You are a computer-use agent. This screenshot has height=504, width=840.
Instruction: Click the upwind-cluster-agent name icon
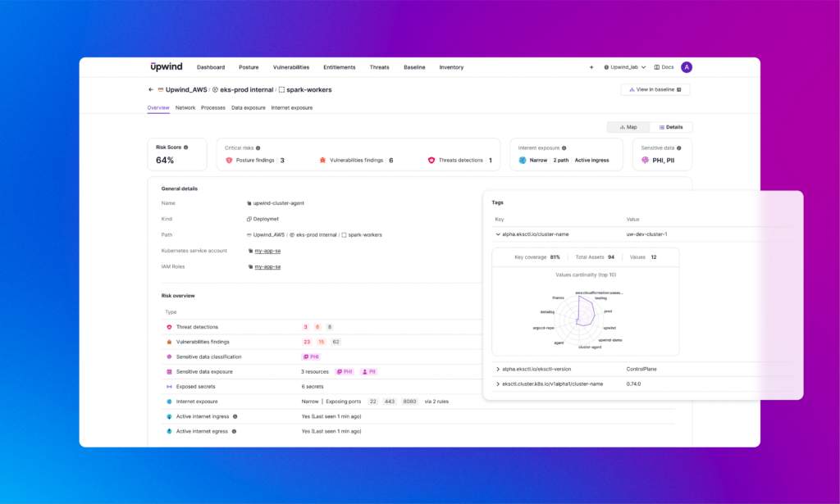(x=249, y=203)
